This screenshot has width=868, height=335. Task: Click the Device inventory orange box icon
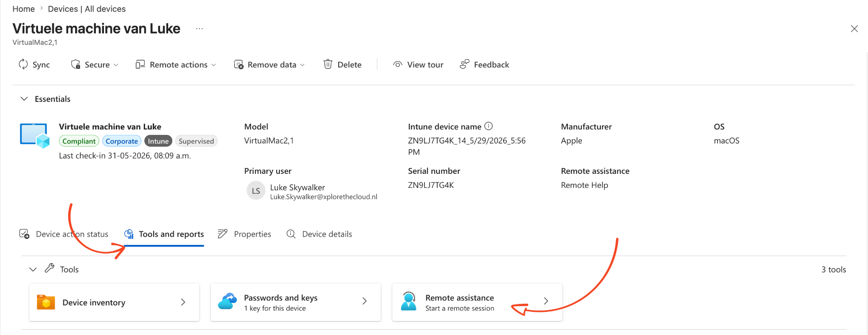point(46,302)
